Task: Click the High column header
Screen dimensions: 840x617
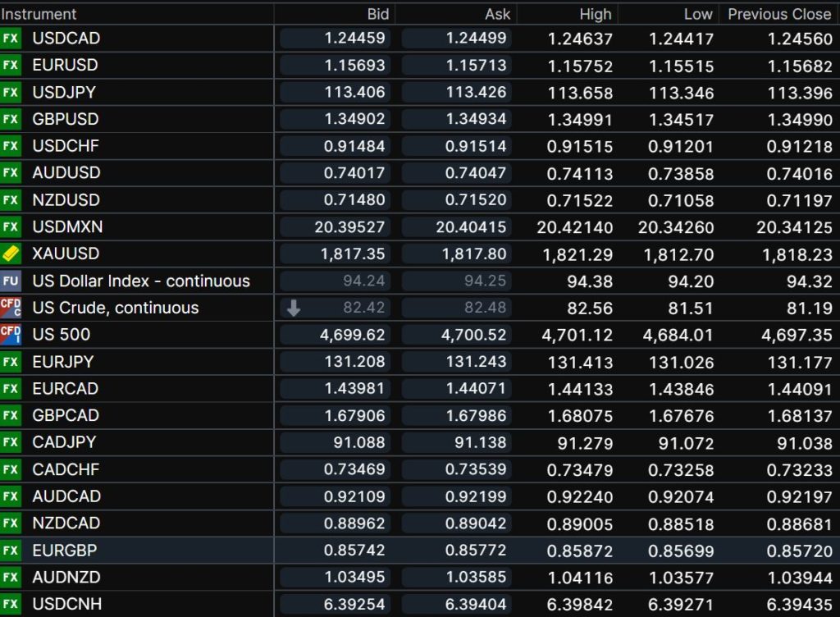Action: click(x=595, y=14)
